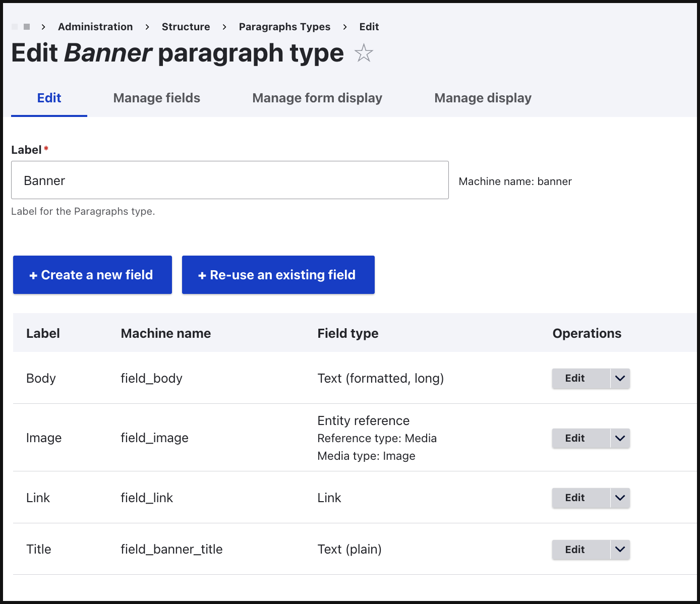This screenshot has width=700, height=604.
Task: Edit the Image field
Action: click(574, 438)
